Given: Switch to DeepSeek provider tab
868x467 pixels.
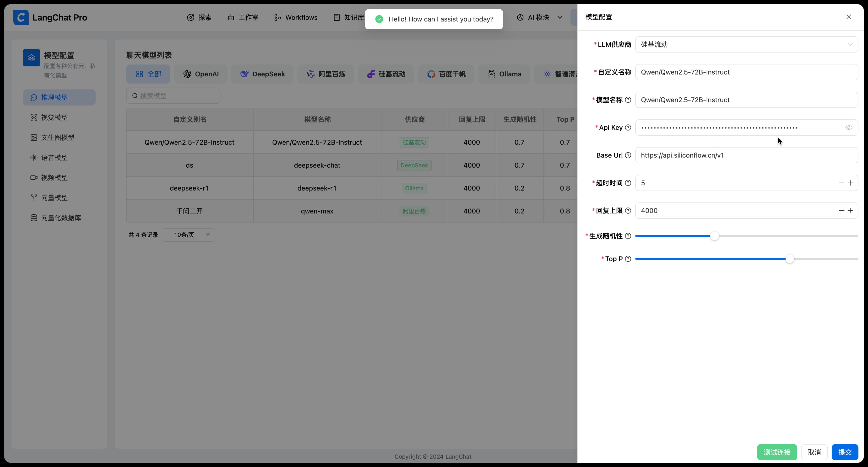Looking at the screenshot, I should 262,74.
